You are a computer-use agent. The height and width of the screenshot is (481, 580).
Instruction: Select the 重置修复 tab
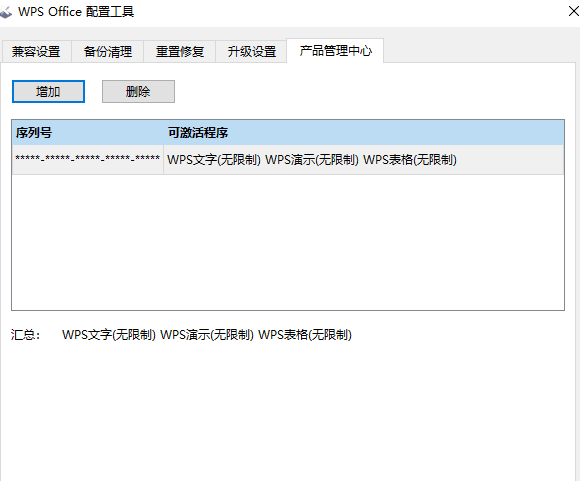pyautogui.click(x=180, y=51)
